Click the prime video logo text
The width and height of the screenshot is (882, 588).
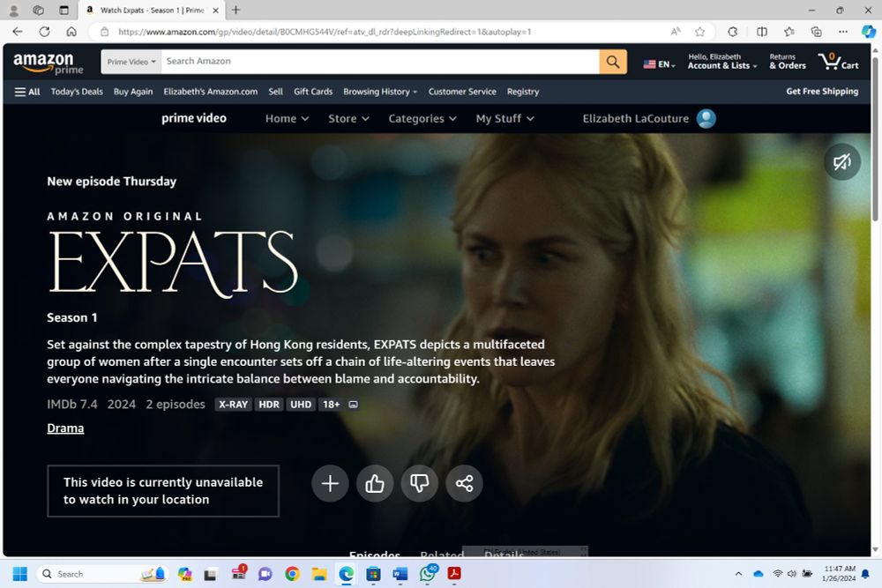click(x=194, y=118)
